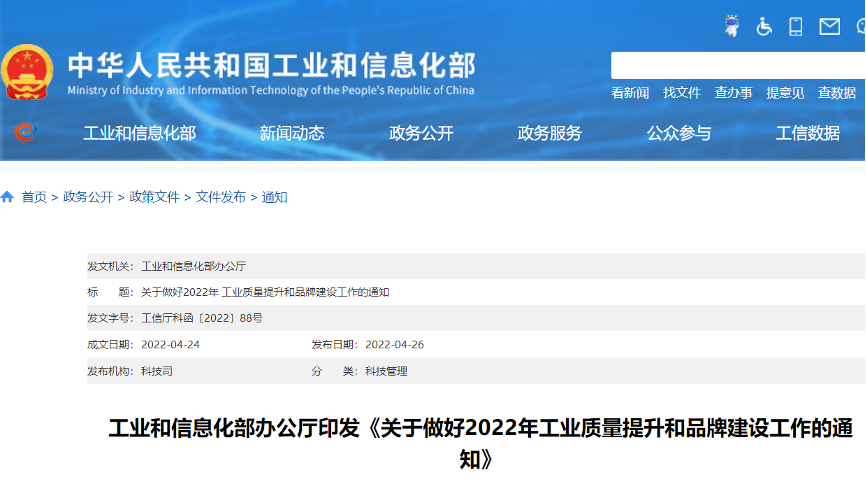Click the publishing body 科技司
Screen dimensions: 866x499
(x=157, y=371)
